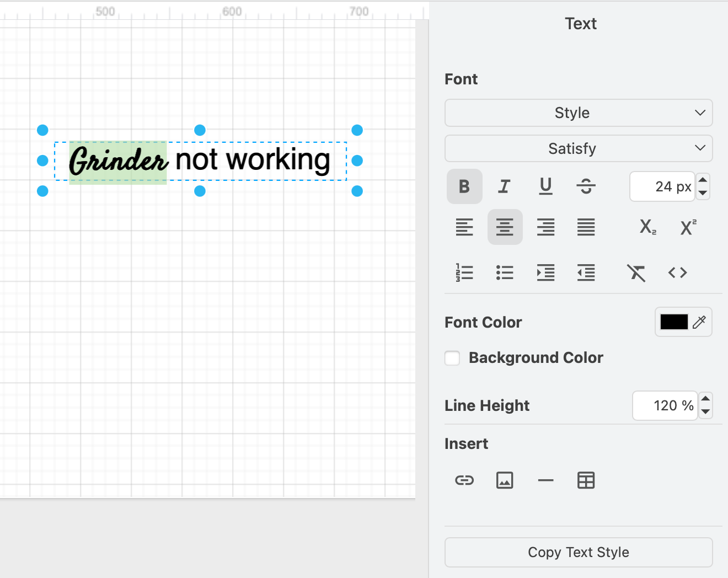The image size is (728, 578).
Task: Decrease text indent
Action: 586,272
